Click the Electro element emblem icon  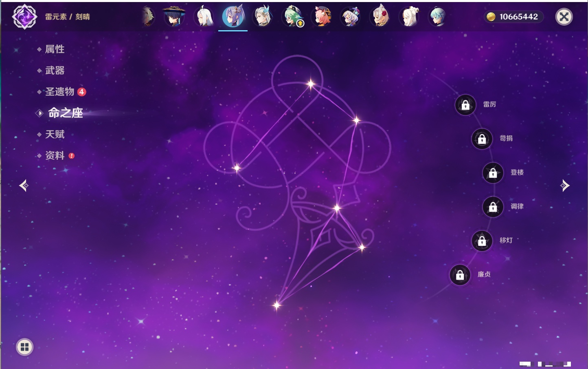pos(24,17)
